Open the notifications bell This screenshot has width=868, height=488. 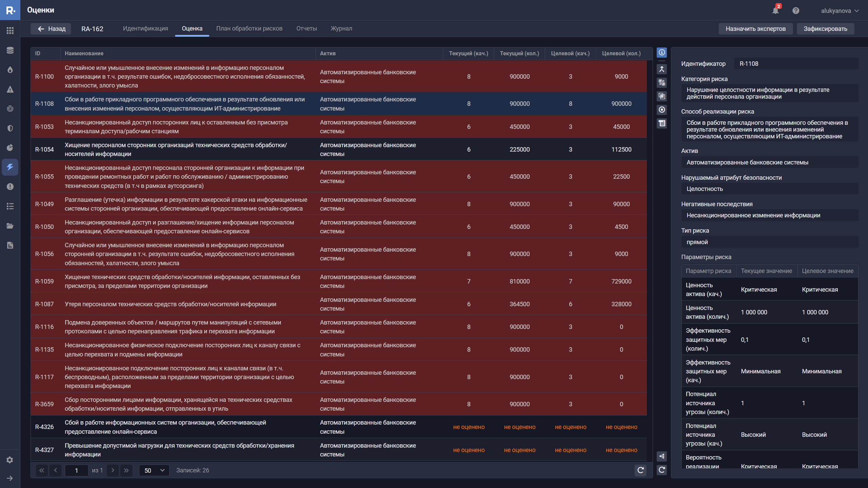[775, 11]
